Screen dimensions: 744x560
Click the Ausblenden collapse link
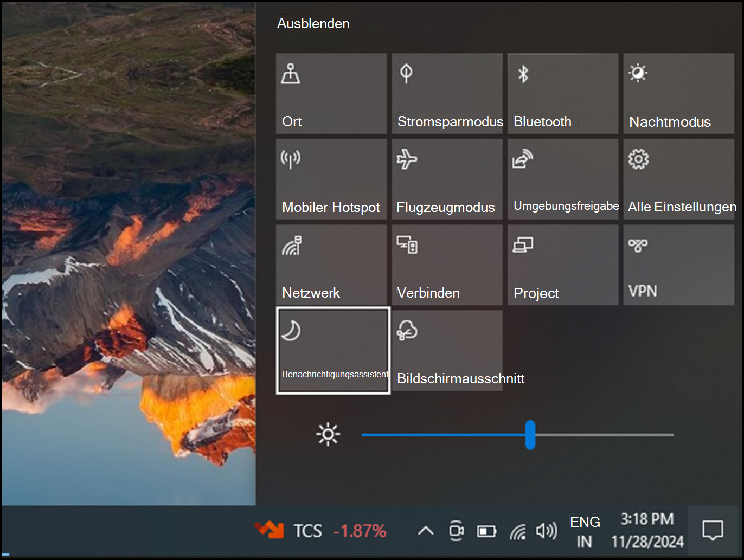[313, 23]
